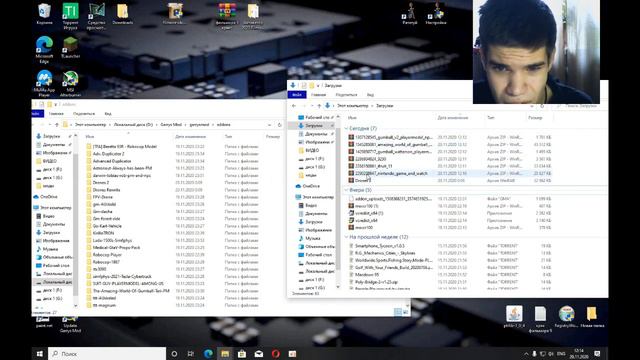Image resolution: width=640 pixels, height=360 pixels.
Task: Click Локальный диск (D:) in addons breadcrumb
Action: click(x=133, y=124)
